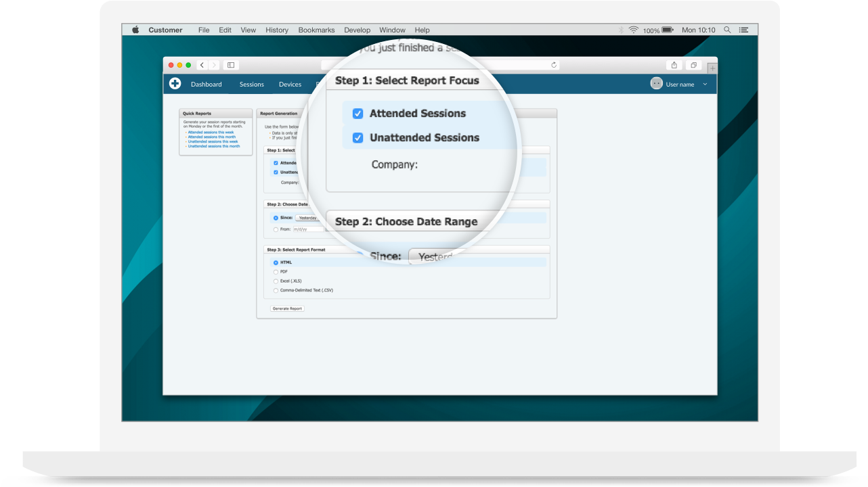Click the Generate Report button
Screen dimensions: 868x487
point(287,308)
